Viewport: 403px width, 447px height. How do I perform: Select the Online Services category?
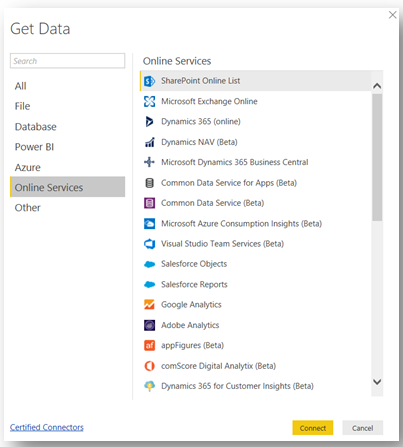click(67, 187)
